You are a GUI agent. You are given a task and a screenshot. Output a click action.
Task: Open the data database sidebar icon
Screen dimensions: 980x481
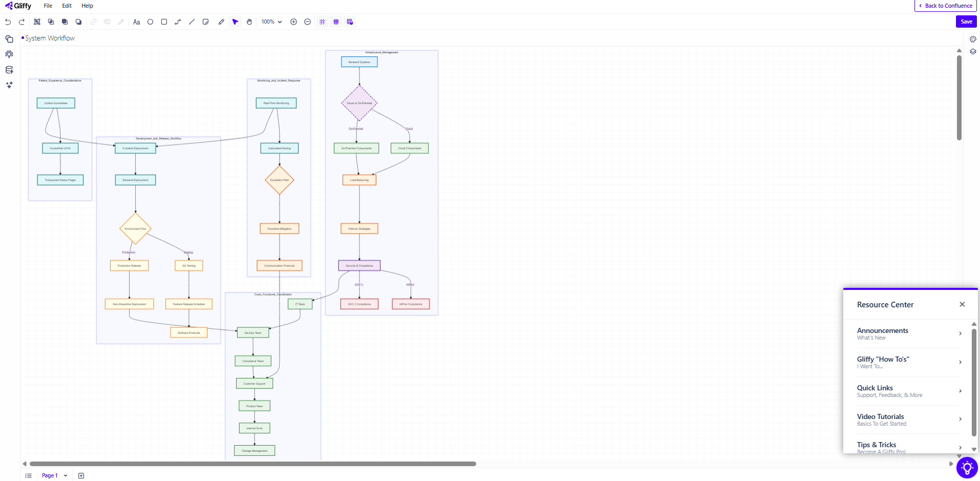[9, 70]
